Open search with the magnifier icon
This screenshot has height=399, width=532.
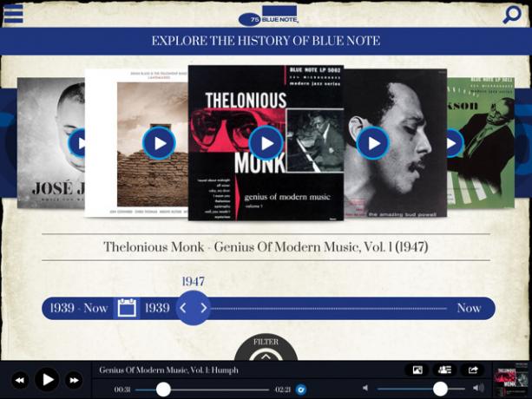pyautogui.click(x=511, y=15)
